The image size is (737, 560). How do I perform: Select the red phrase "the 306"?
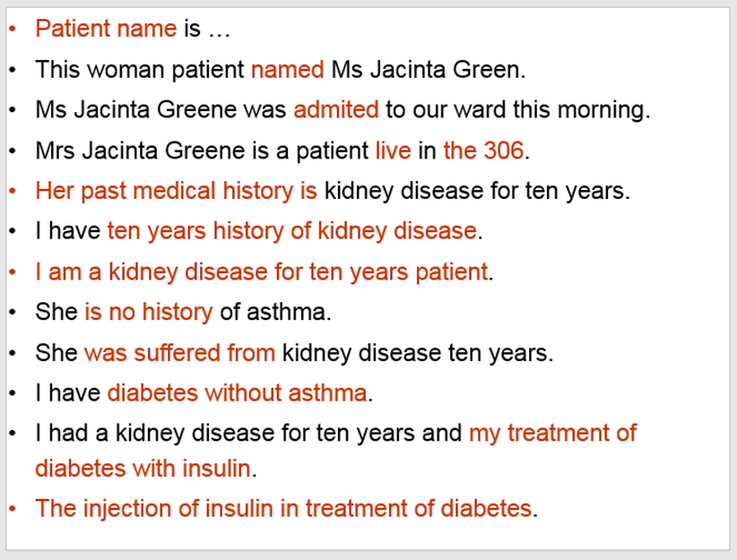pyautogui.click(x=483, y=151)
